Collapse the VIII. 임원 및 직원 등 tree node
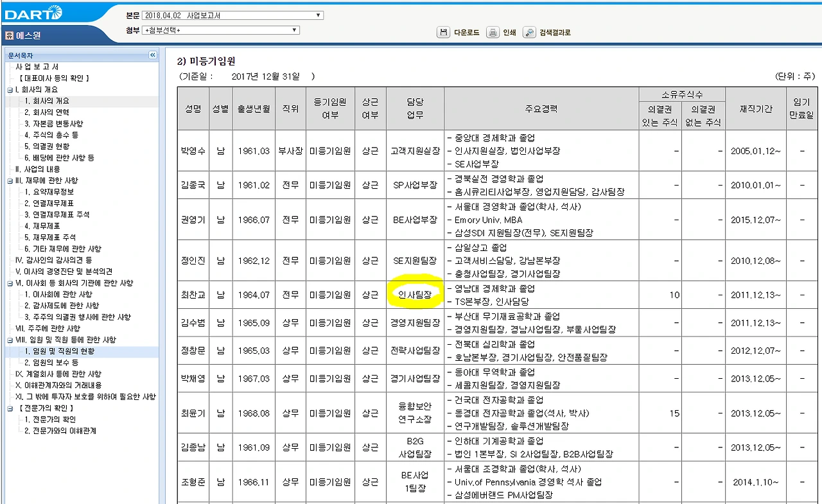Screen dimensions: 822x504 9,340
